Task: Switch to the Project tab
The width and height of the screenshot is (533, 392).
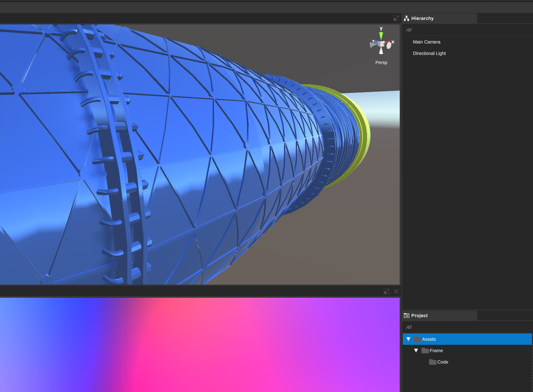Action: point(419,316)
